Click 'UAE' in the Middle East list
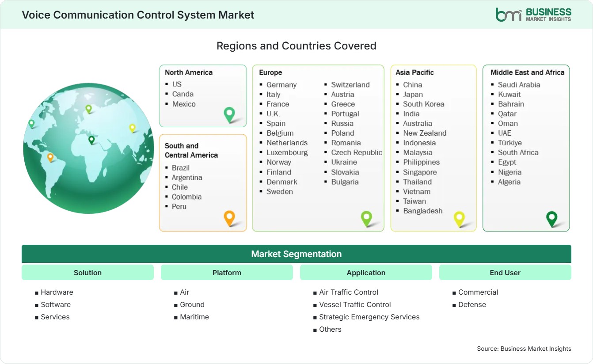Image resolution: width=593 pixels, height=364 pixels. coord(505,133)
